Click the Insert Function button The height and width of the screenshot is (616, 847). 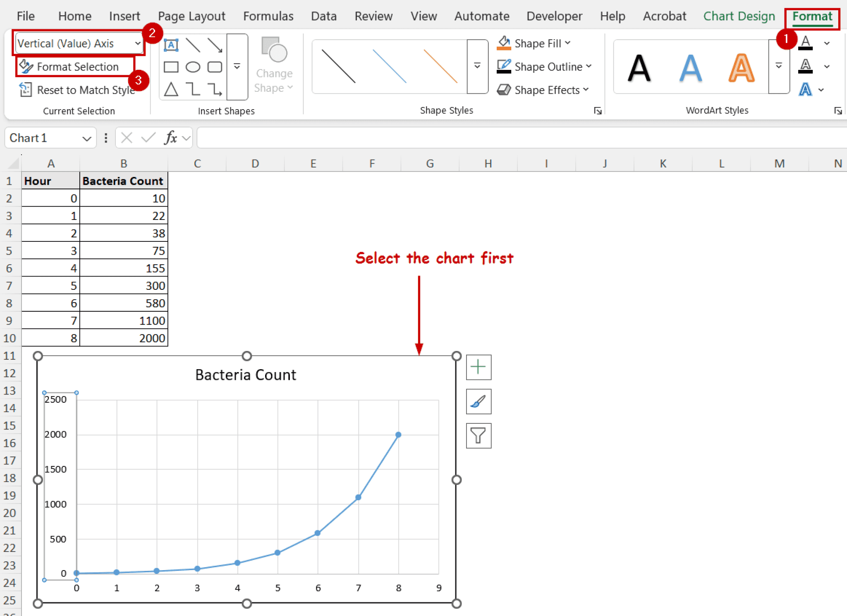pyautogui.click(x=171, y=138)
